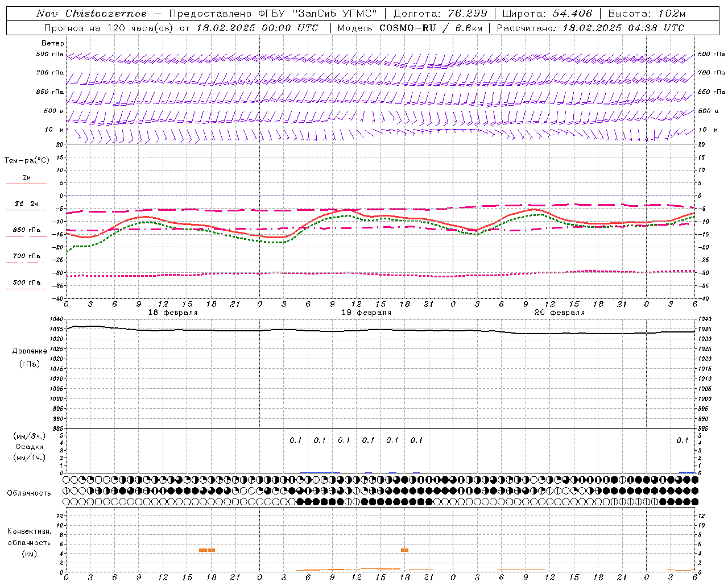Click the orange convective blocks on 18 февраля

(x=207, y=550)
